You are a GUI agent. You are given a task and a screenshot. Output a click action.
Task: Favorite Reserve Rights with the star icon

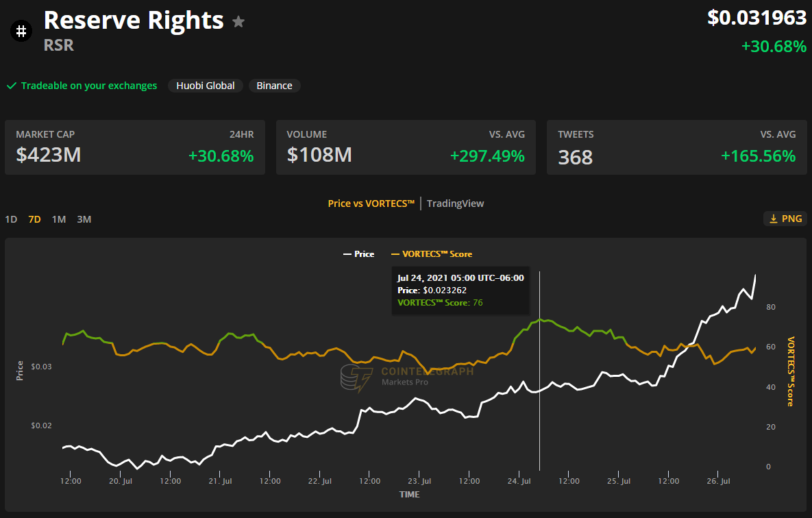(x=238, y=22)
